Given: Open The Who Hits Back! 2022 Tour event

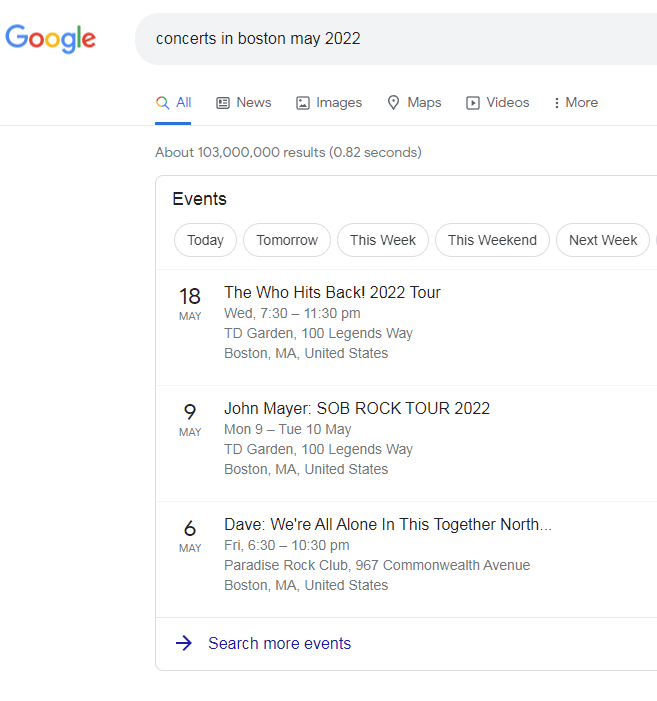Looking at the screenshot, I should click(x=332, y=292).
